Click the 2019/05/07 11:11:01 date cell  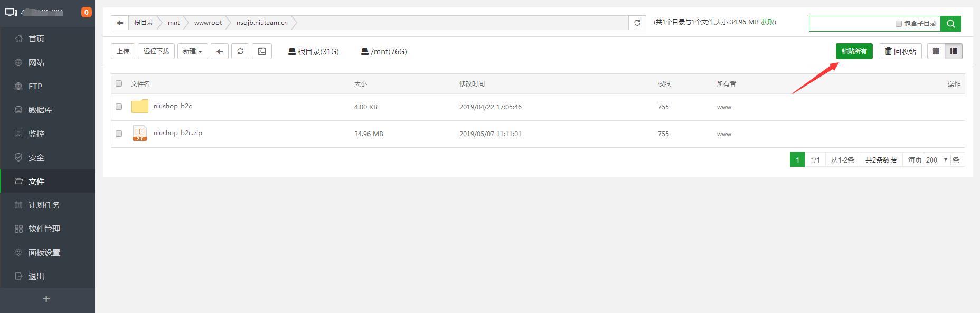click(x=491, y=134)
